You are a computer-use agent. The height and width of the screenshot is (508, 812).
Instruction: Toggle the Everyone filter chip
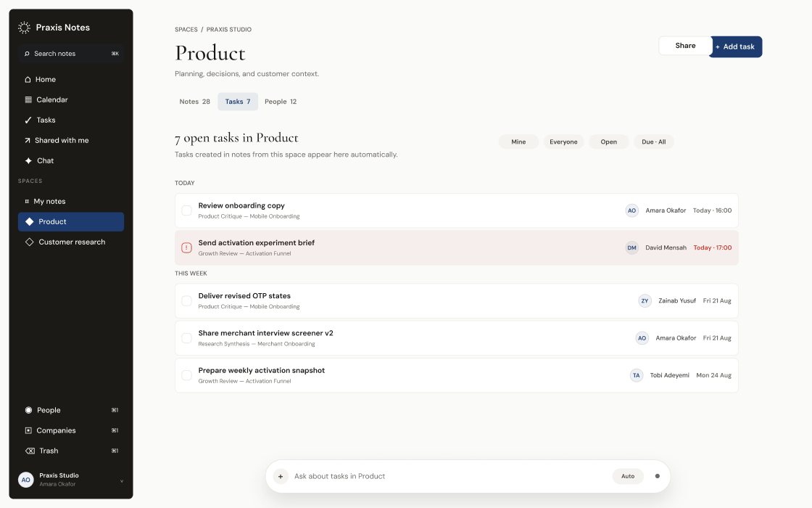pos(563,142)
